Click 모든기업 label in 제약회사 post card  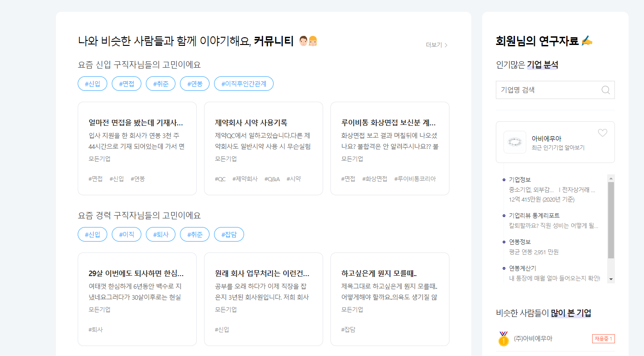coord(226,159)
